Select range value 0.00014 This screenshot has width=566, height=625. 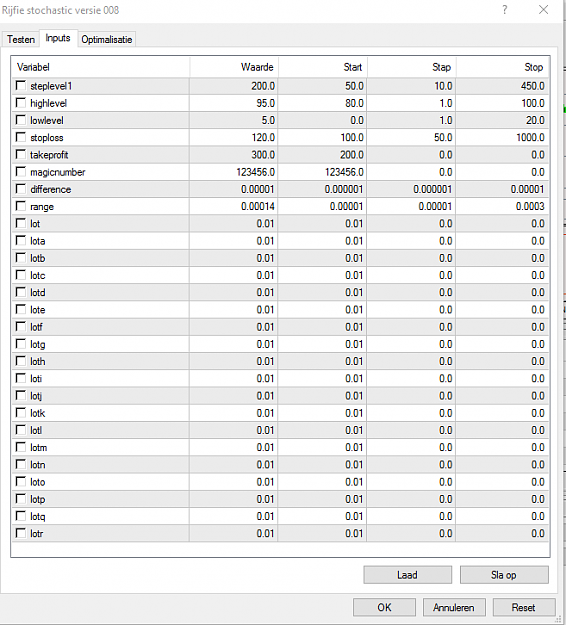pos(257,206)
